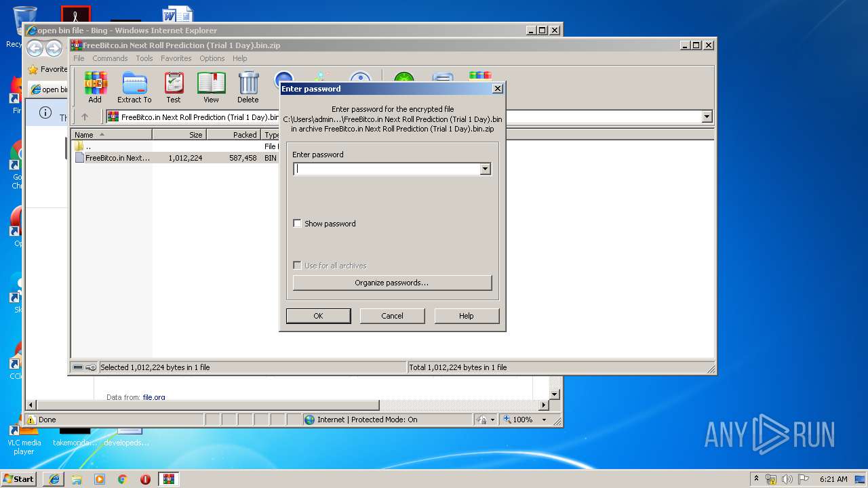The width and height of the screenshot is (868, 488).
Task: Sort by the Size column header
Action: click(x=180, y=135)
